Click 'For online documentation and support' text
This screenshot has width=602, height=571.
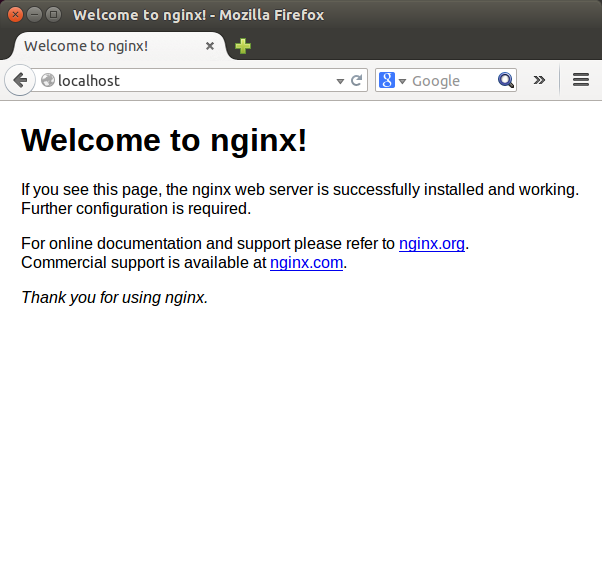coord(155,243)
